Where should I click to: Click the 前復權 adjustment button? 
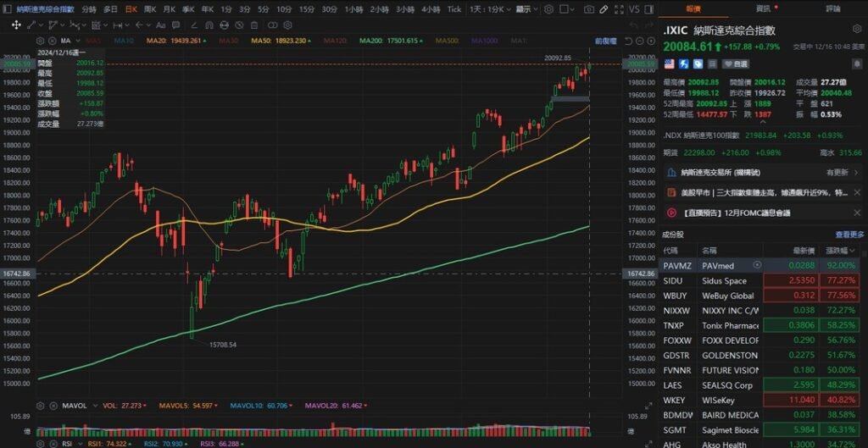pos(605,41)
